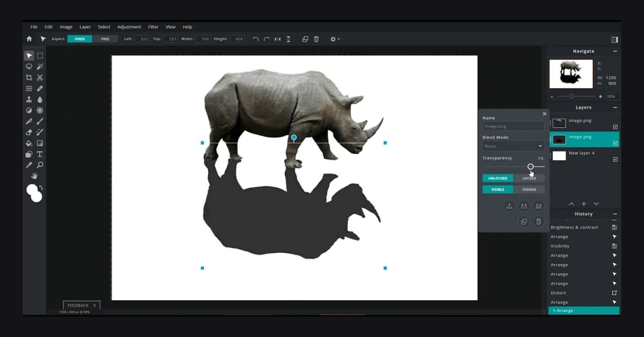
Task: Set the layer to VISIBLE
Action: pos(498,189)
